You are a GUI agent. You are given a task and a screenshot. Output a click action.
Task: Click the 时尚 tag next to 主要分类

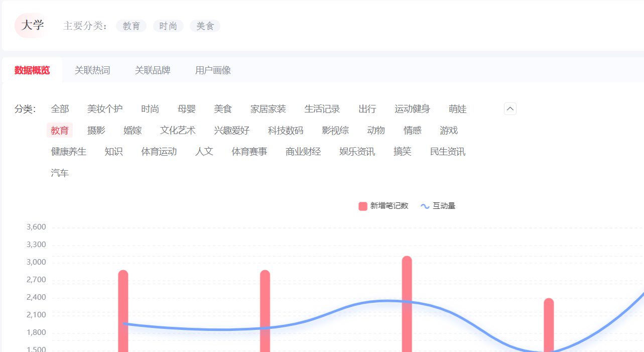(x=168, y=26)
